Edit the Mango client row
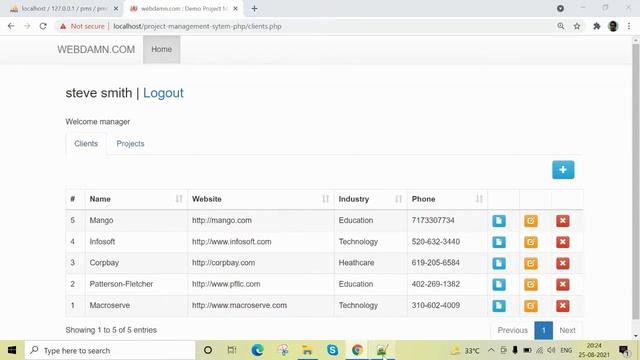Screen dimensions: 640x360 point(531,221)
